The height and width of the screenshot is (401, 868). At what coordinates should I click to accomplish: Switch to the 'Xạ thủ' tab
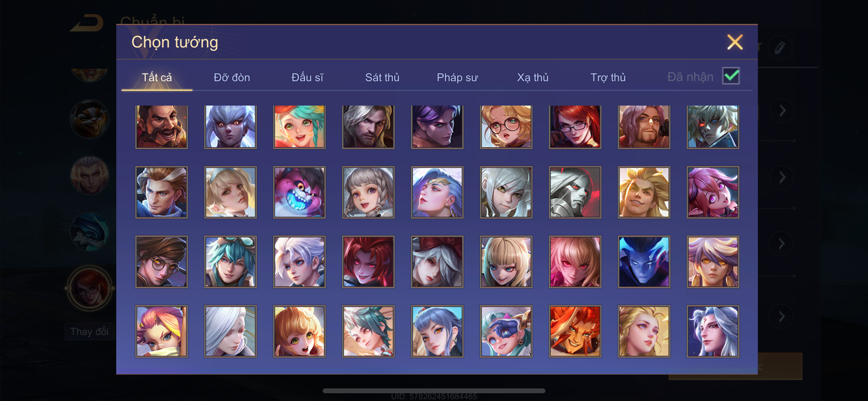(x=533, y=77)
